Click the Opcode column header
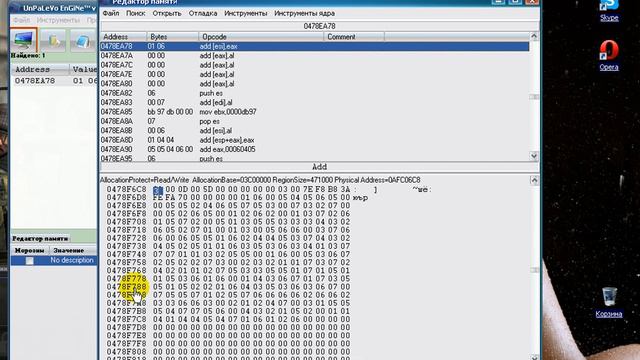 [261, 37]
